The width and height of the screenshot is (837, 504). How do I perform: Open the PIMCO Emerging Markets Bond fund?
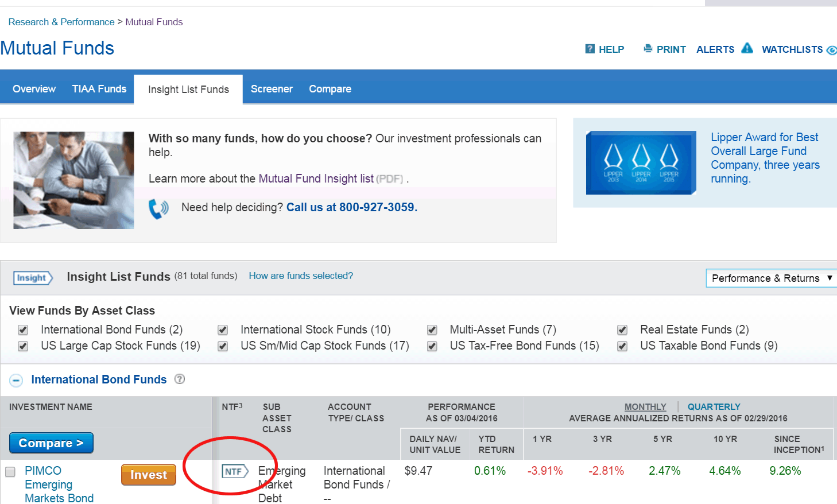point(59,484)
